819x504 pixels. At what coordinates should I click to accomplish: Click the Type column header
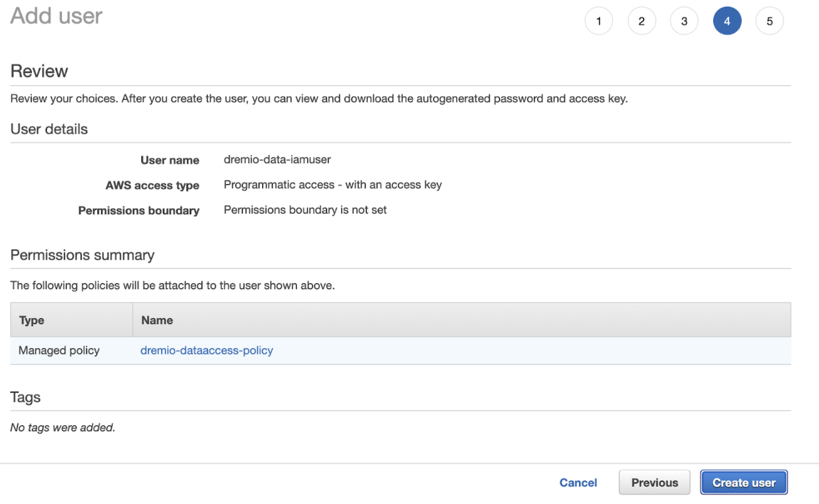pos(32,320)
